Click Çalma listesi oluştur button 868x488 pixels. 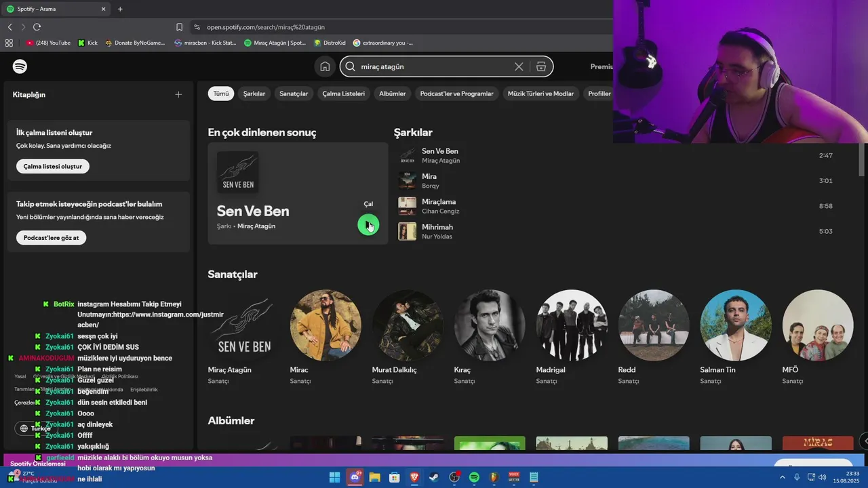[x=53, y=166]
